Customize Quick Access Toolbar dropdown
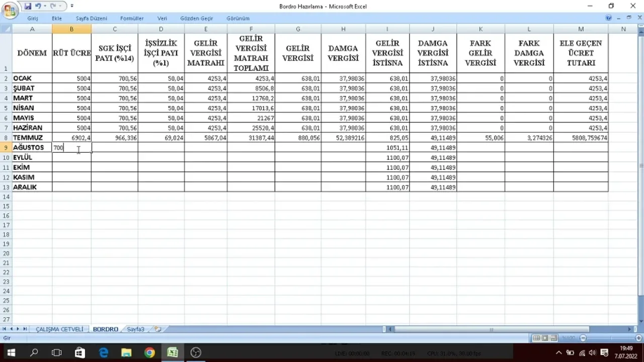644x362 pixels. tap(72, 6)
